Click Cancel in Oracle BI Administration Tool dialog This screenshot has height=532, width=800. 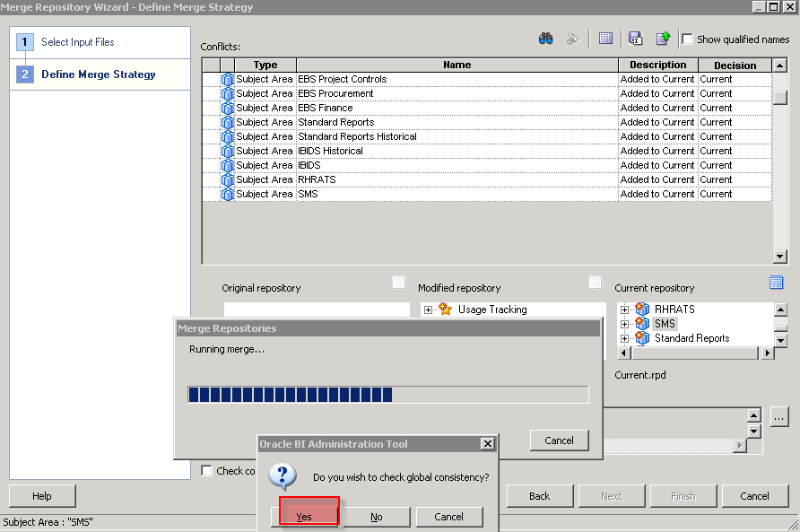point(449,517)
